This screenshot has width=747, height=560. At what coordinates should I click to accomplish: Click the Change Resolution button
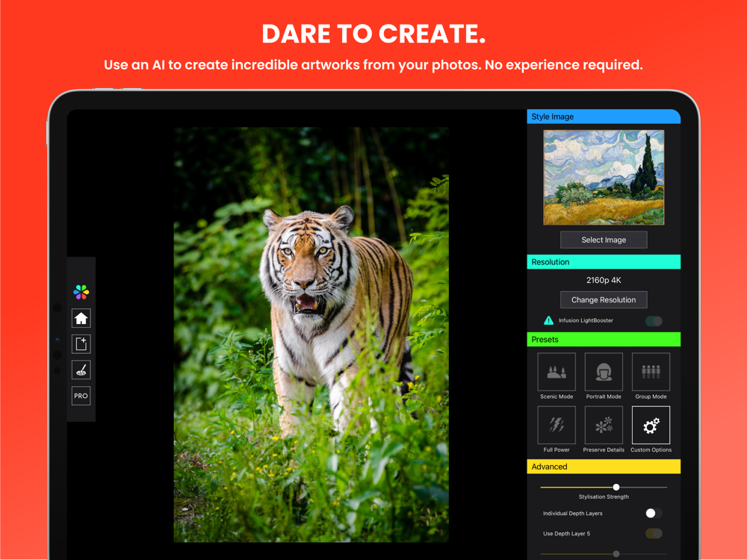point(604,300)
